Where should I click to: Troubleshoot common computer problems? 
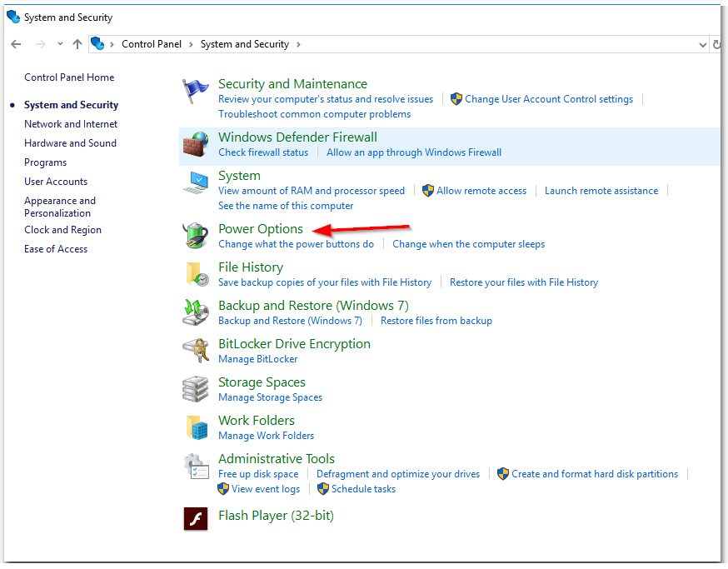(x=314, y=114)
